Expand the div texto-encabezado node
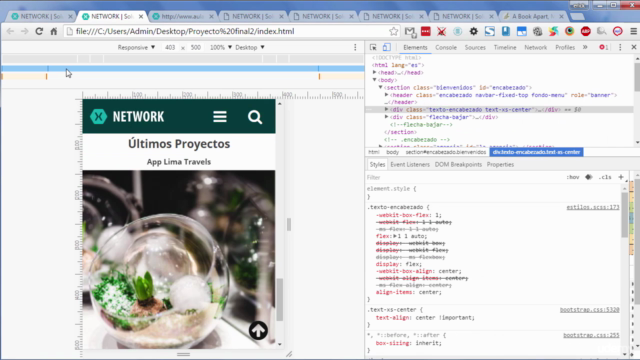The width and height of the screenshot is (640, 360). pyautogui.click(x=386, y=109)
